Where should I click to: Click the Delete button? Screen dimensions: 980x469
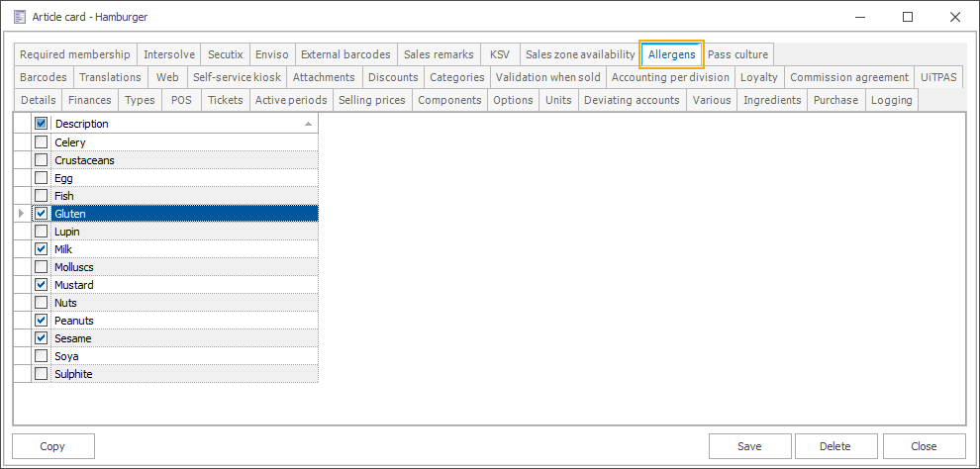[x=835, y=446]
